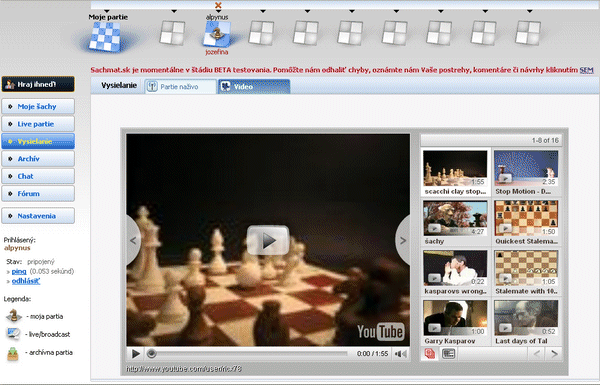The width and height of the screenshot is (600, 385).
Task: Close the alpynus game with red X
Action: [218, 5]
